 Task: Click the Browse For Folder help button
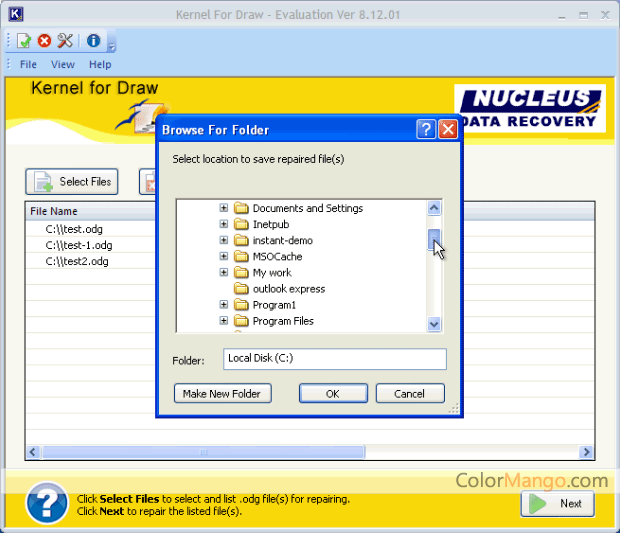click(426, 129)
